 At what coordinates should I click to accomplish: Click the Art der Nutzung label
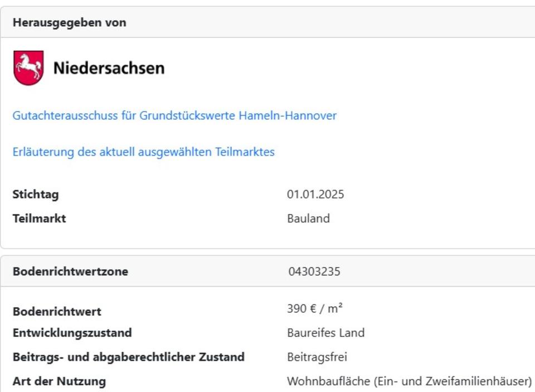(x=59, y=381)
